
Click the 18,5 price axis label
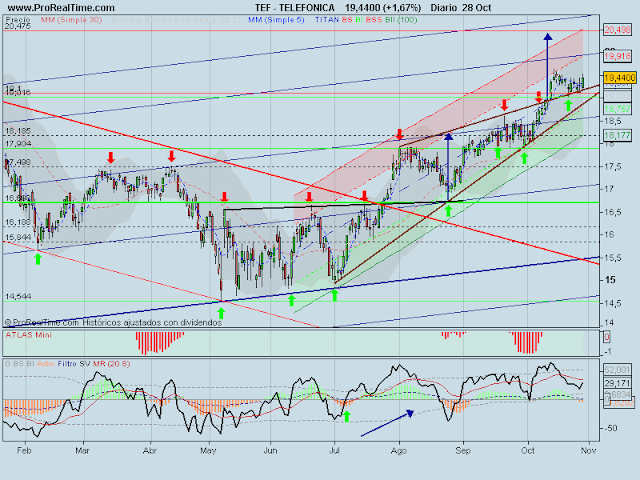(x=613, y=121)
